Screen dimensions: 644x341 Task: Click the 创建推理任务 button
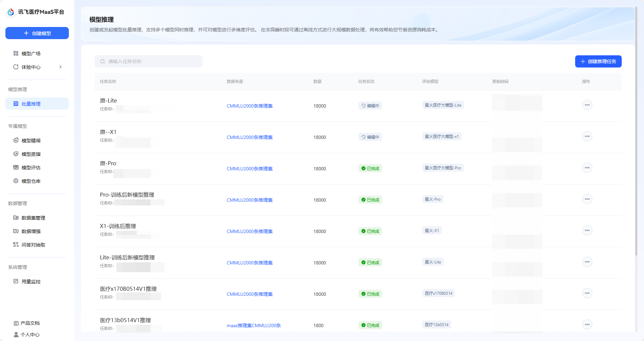598,61
